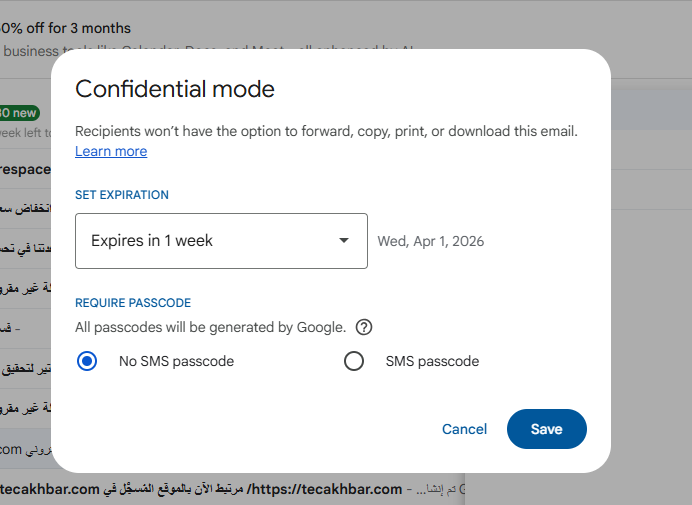The width and height of the screenshot is (692, 505).
Task: Cancel the Confidential mode dialog
Action: point(464,429)
